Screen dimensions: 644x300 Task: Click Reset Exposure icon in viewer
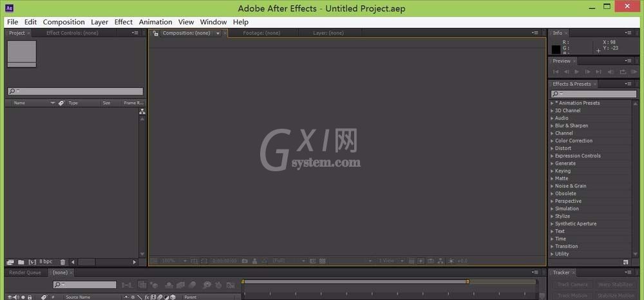[x=451, y=261]
